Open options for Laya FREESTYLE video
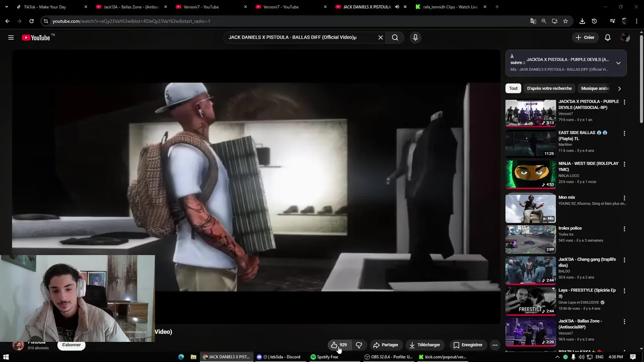 tap(624, 291)
